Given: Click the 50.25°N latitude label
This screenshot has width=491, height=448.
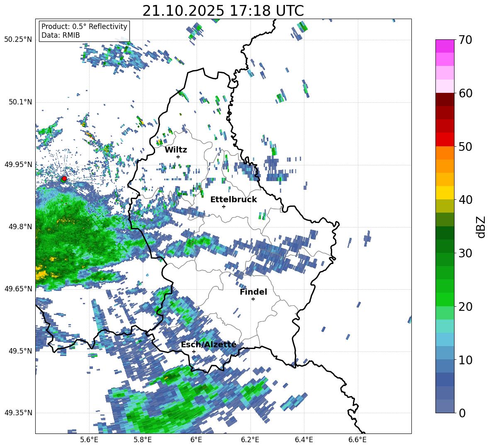Looking at the screenshot, I should click(18, 39).
